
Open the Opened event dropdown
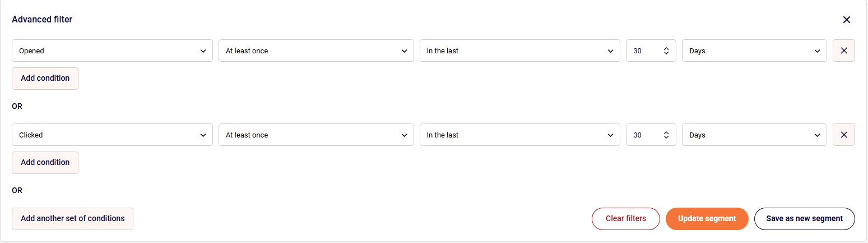tap(112, 51)
